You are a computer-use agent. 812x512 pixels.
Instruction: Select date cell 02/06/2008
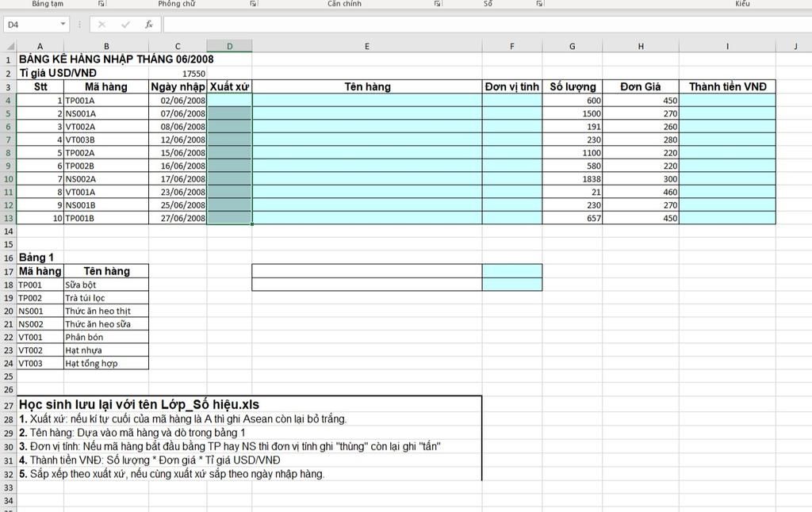point(178,101)
